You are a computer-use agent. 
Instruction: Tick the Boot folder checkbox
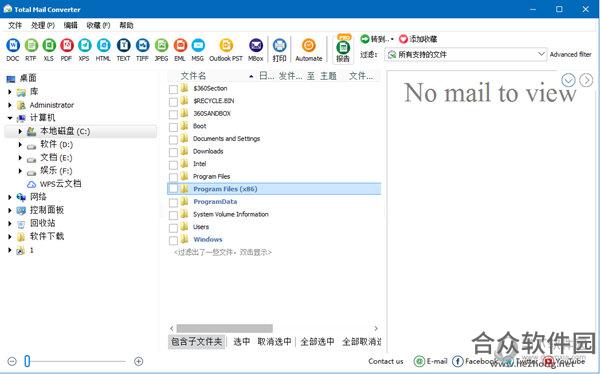point(173,127)
